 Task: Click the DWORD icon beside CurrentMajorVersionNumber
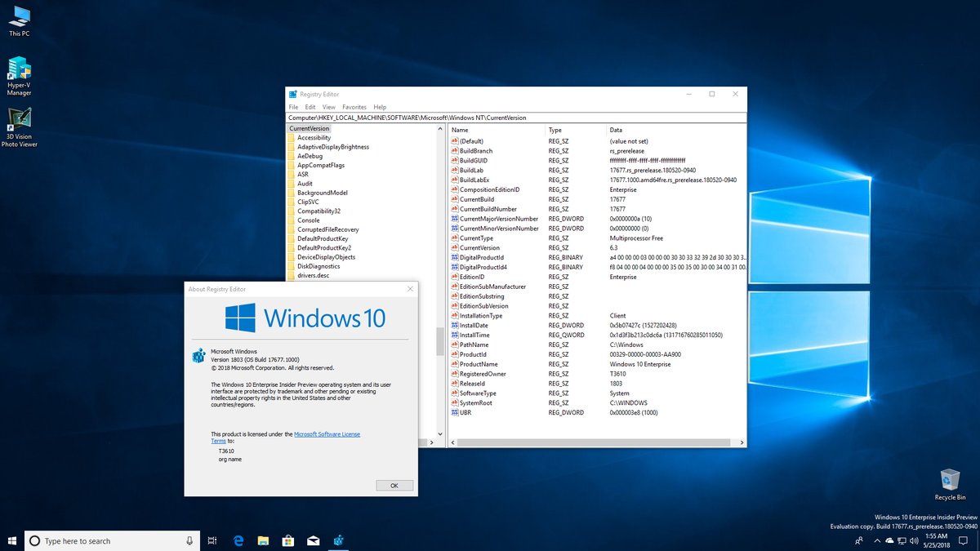455,219
